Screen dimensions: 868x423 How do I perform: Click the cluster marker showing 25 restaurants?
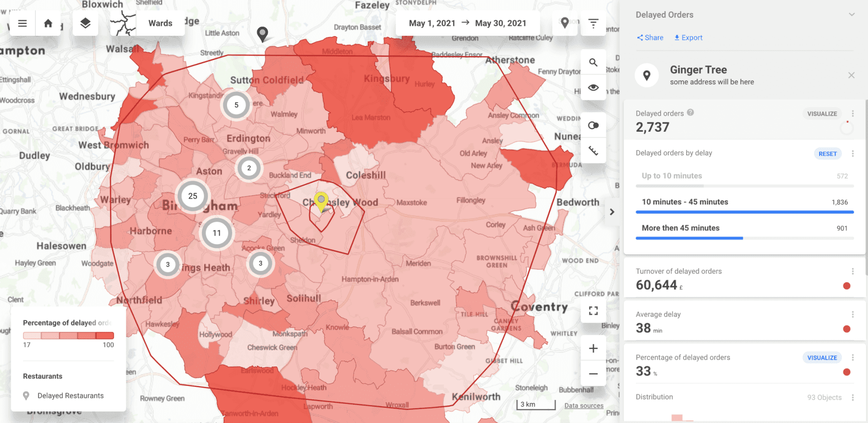pos(193,196)
